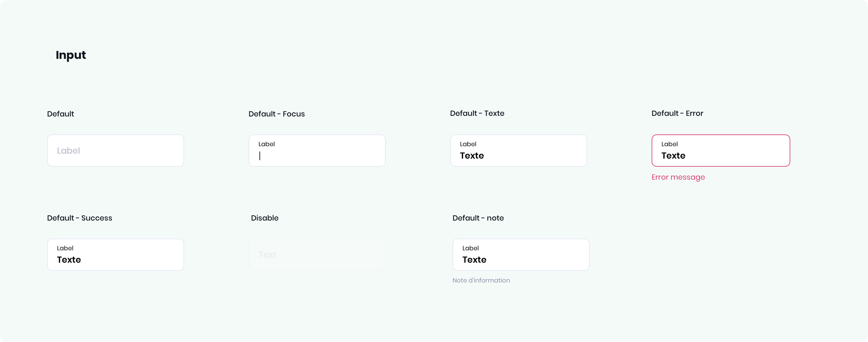
Task: Click the red "Error message" text
Action: 678,177
